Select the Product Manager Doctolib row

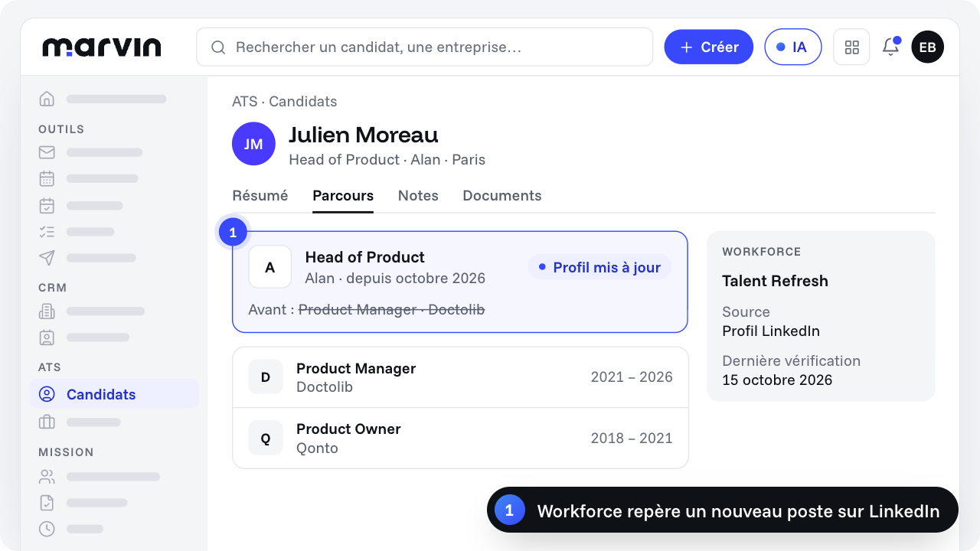(x=460, y=377)
